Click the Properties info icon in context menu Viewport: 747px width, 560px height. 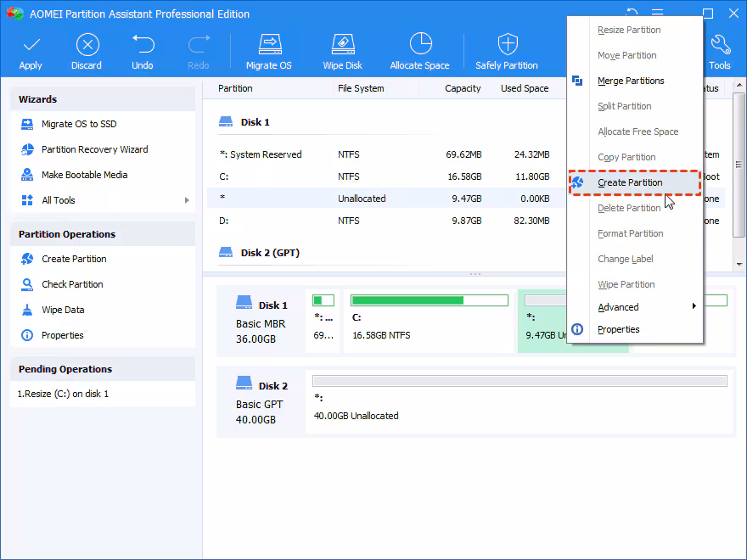coord(577,329)
